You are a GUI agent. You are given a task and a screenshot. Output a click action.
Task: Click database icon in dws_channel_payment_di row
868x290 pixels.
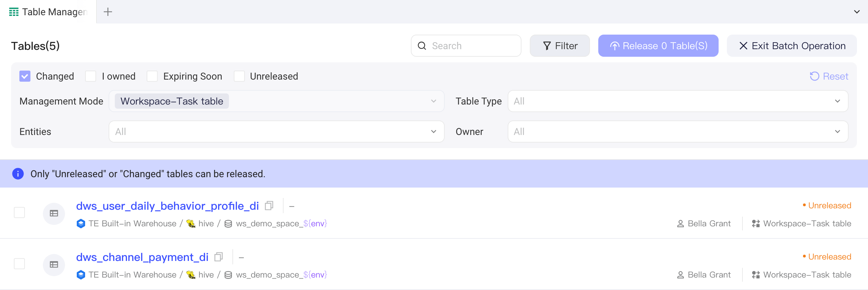point(228,275)
